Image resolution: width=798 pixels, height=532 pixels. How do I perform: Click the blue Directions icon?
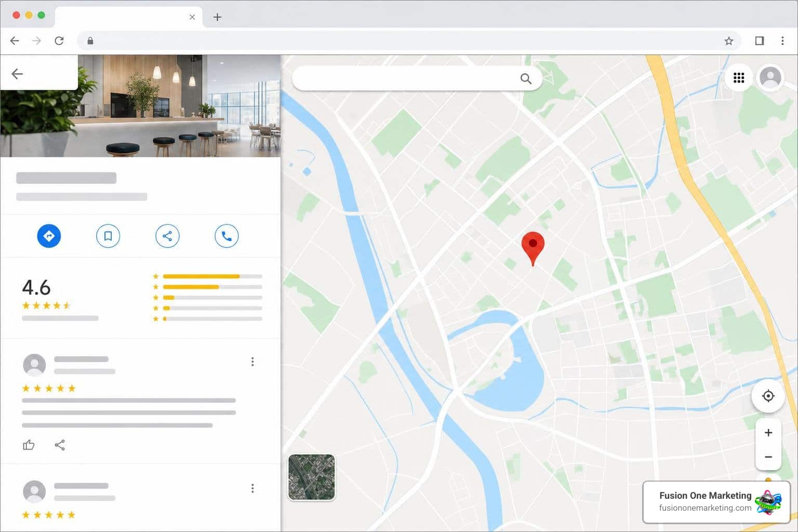[x=49, y=236]
